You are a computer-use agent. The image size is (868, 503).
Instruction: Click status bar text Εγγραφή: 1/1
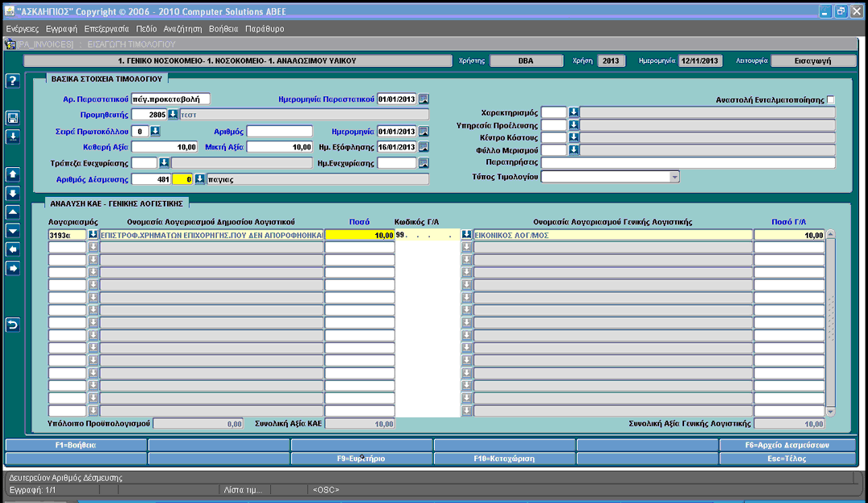[32, 490]
